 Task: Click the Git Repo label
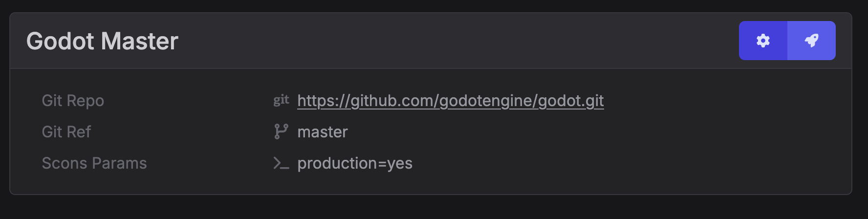tap(73, 101)
